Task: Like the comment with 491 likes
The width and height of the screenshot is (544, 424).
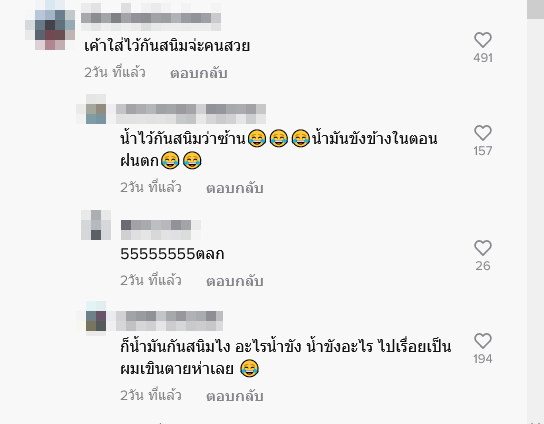Action: coord(483,40)
